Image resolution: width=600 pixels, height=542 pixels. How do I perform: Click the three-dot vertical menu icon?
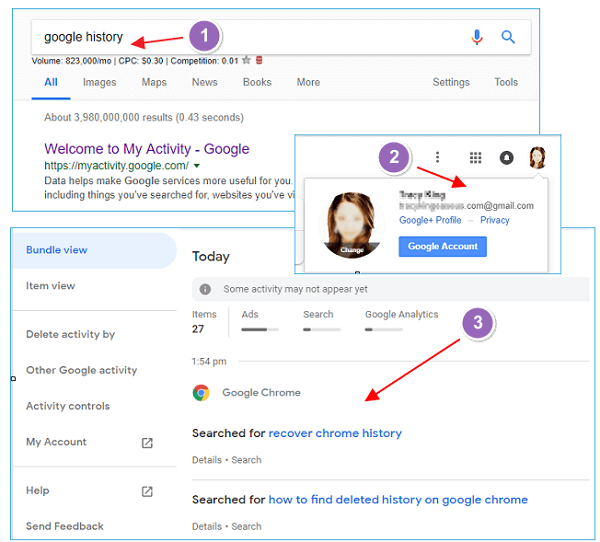[437, 158]
